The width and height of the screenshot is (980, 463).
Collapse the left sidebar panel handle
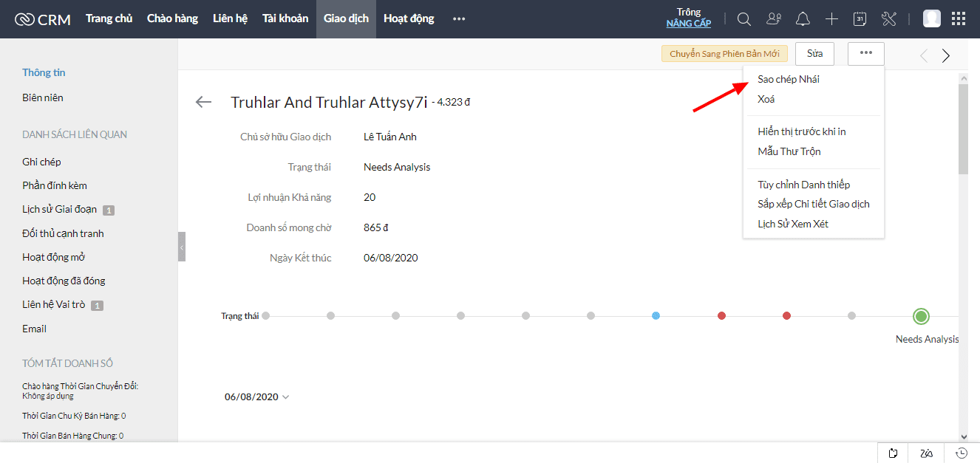(182, 247)
